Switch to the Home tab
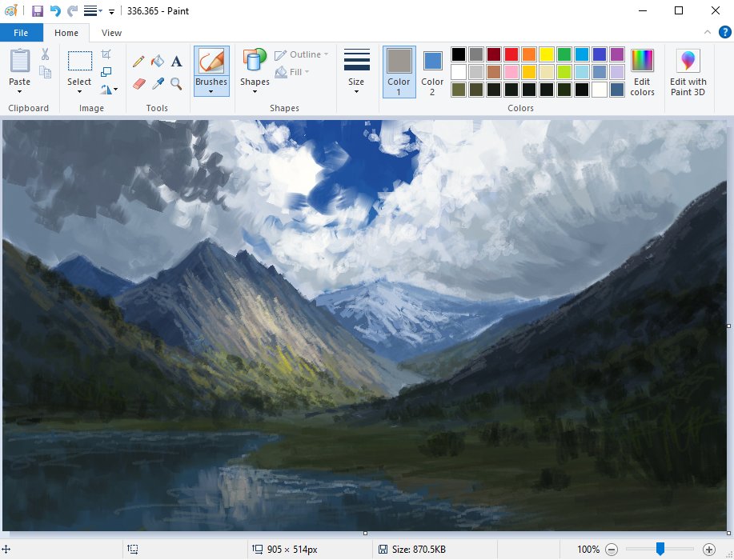The height and width of the screenshot is (560, 734). [x=66, y=33]
